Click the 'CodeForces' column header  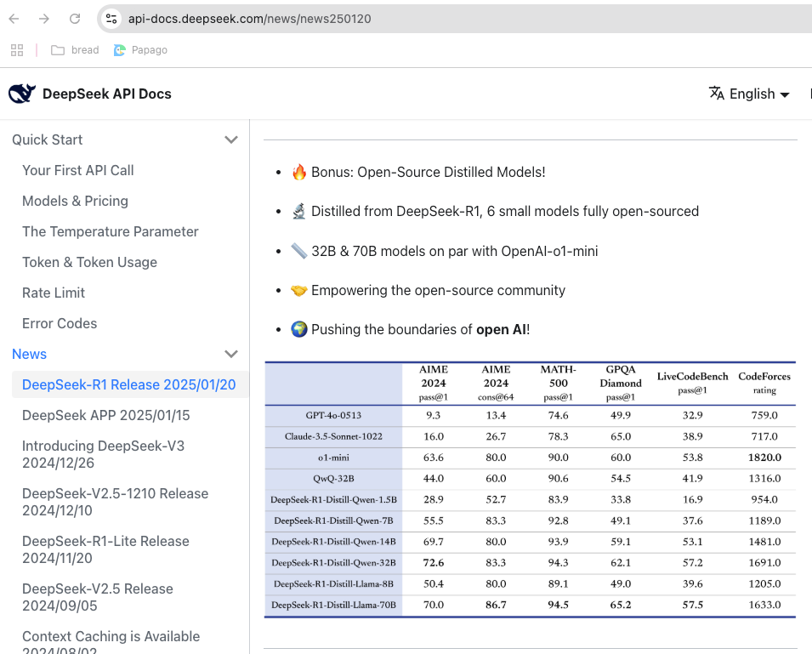764,377
